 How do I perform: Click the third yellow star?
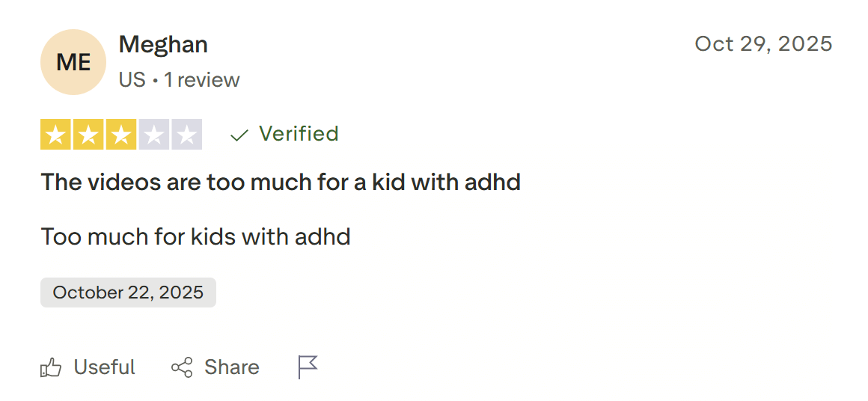point(120,135)
